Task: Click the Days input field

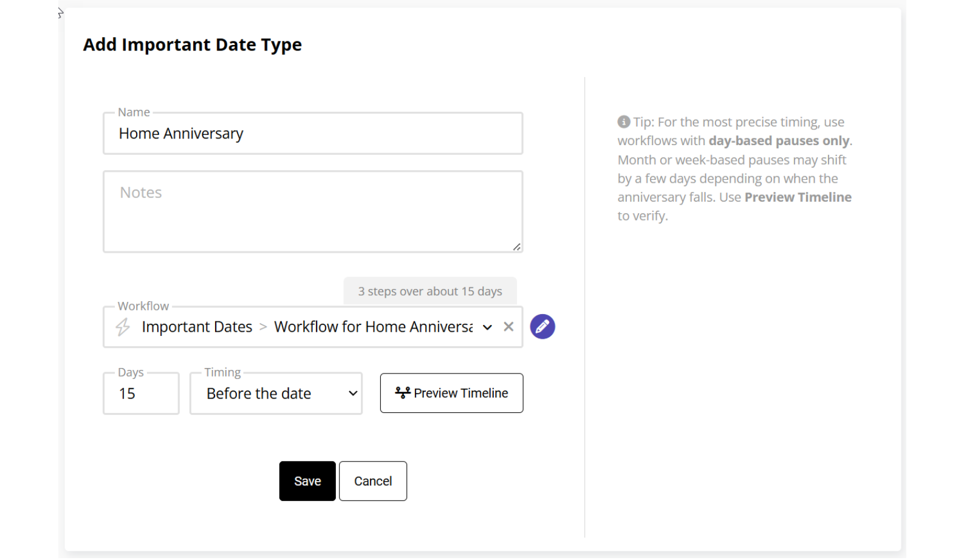Action: (x=141, y=394)
